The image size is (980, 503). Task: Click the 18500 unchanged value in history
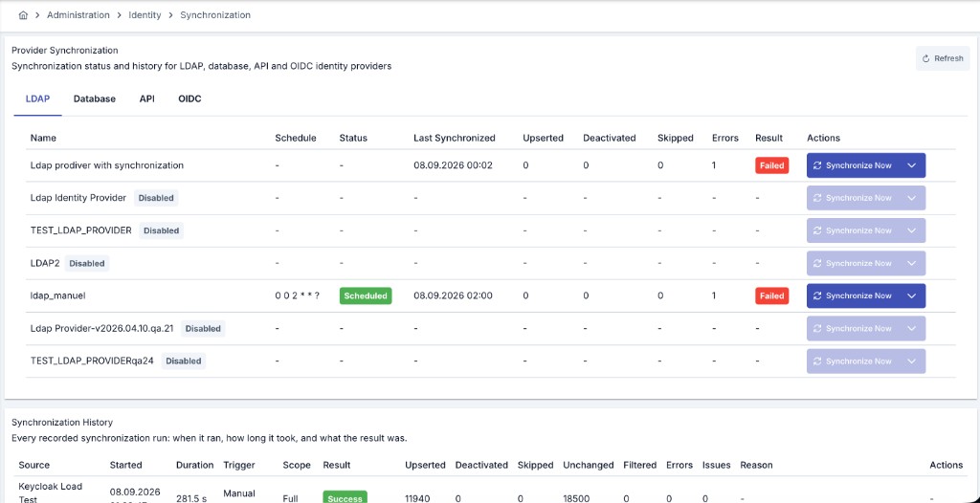pos(575,498)
